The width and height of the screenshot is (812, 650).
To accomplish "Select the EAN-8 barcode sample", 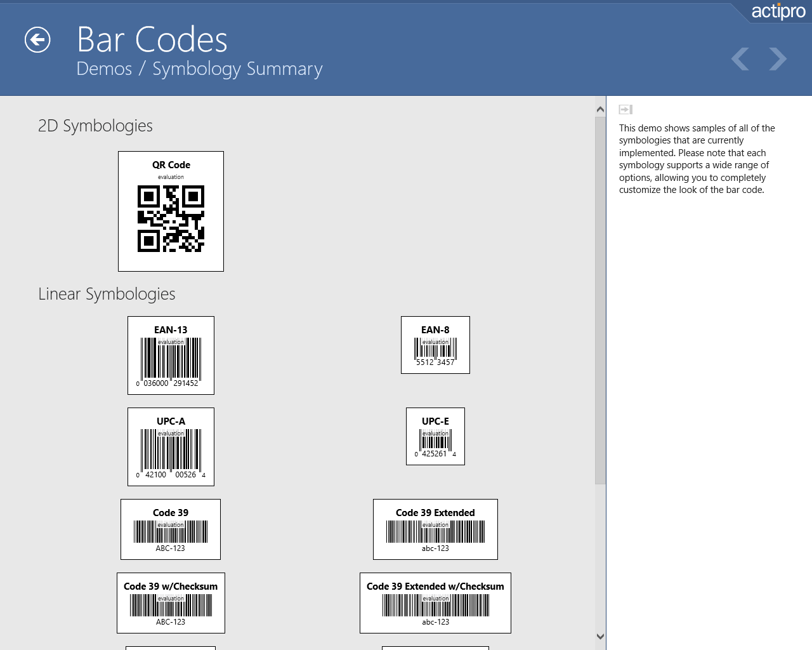I will (x=435, y=345).
